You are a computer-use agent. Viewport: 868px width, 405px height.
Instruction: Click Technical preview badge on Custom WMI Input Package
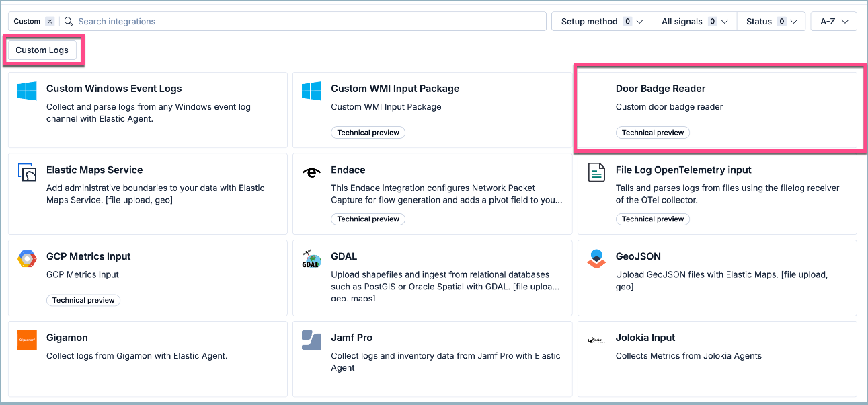pos(368,133)
